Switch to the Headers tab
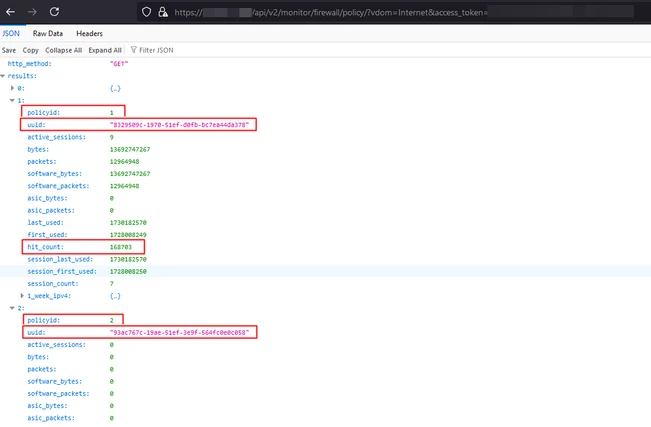This screenshot has width=651, height=427. click(89, 33)
